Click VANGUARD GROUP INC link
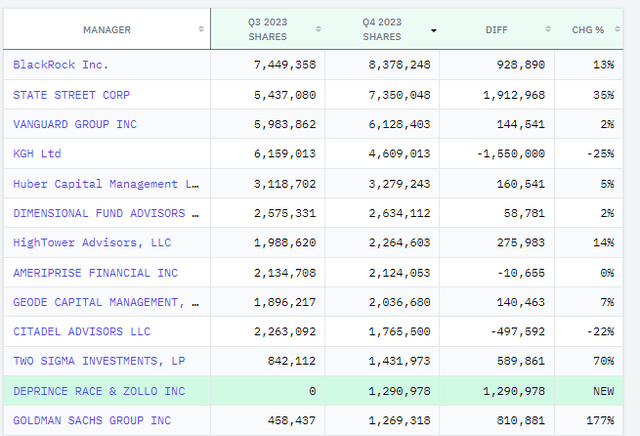Viewport: 640px width, 436px height. click(75, 124)
